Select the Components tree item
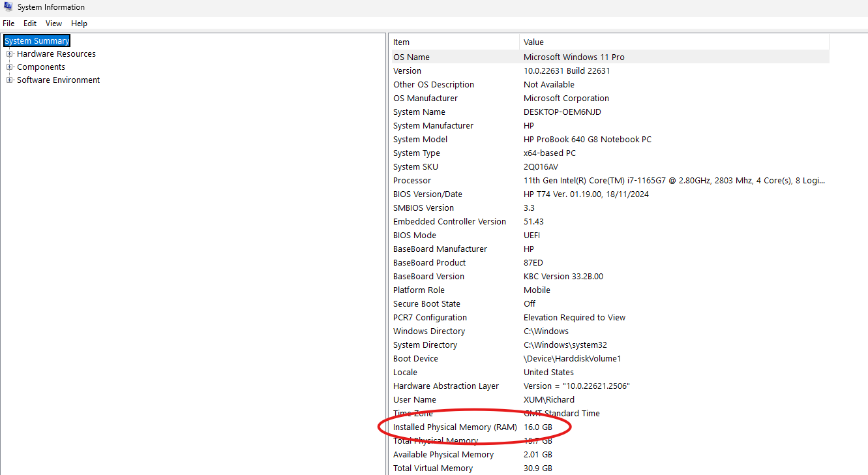The width and height of the screenshot is (868, 475). tap(41, 67)
